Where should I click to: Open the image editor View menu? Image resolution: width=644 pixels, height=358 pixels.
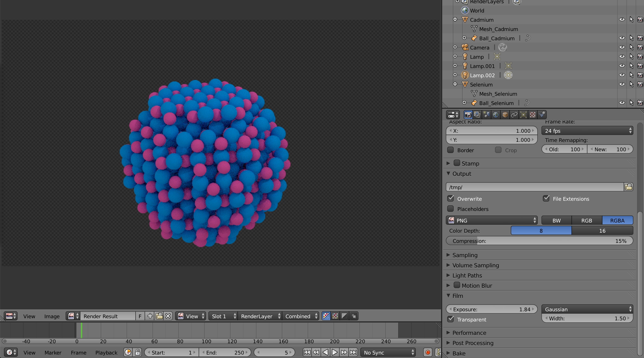tap(29, 316)
